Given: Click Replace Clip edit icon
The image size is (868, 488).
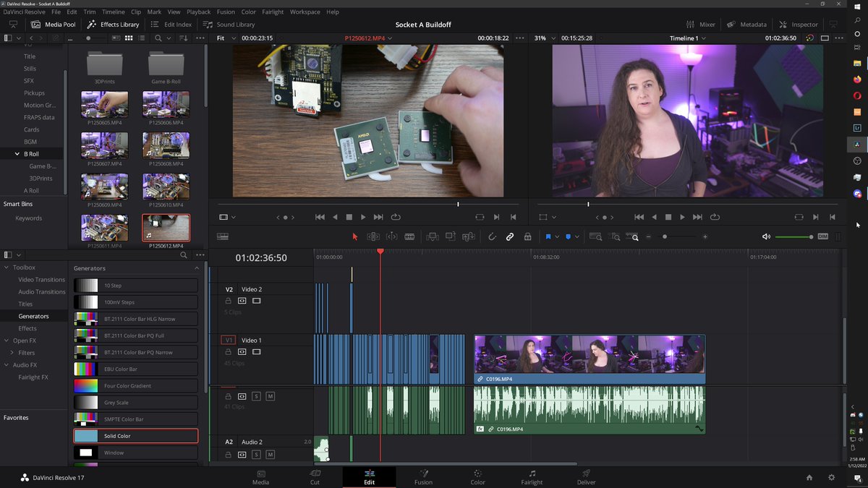Looking at the screenshot, I should 468,236.
